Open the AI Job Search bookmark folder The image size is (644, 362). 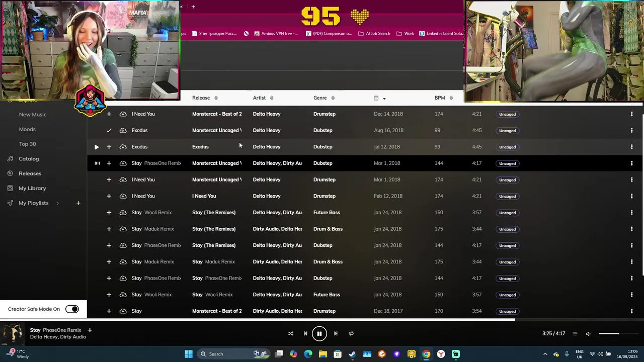(374, 34)
